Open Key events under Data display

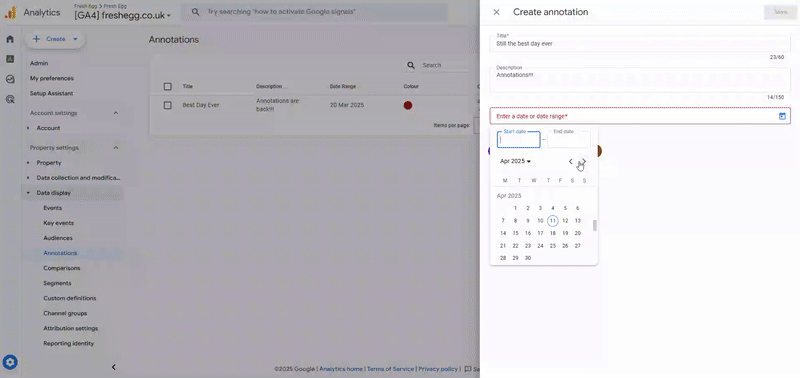pos(59,223)
